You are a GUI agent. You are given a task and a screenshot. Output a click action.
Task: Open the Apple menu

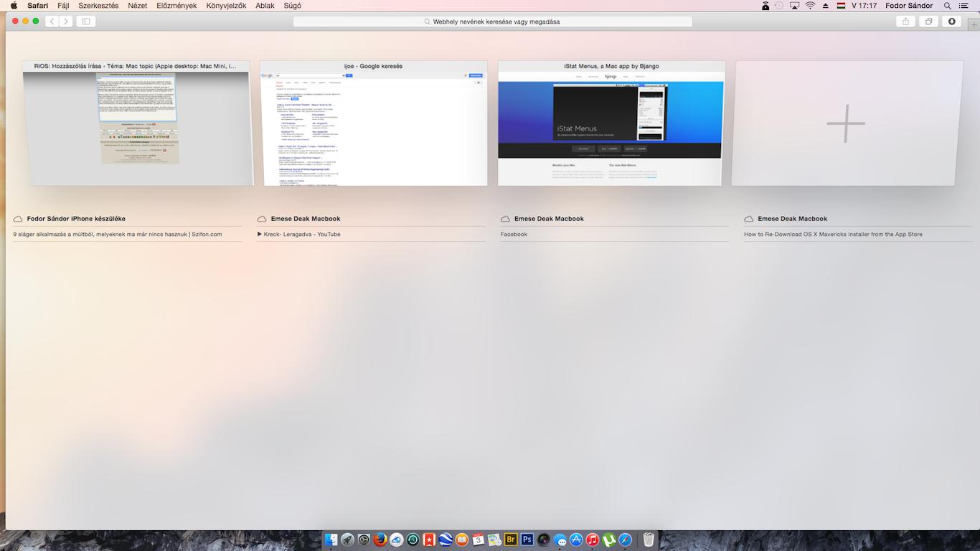pyautogui.click(x=14, y=6)
